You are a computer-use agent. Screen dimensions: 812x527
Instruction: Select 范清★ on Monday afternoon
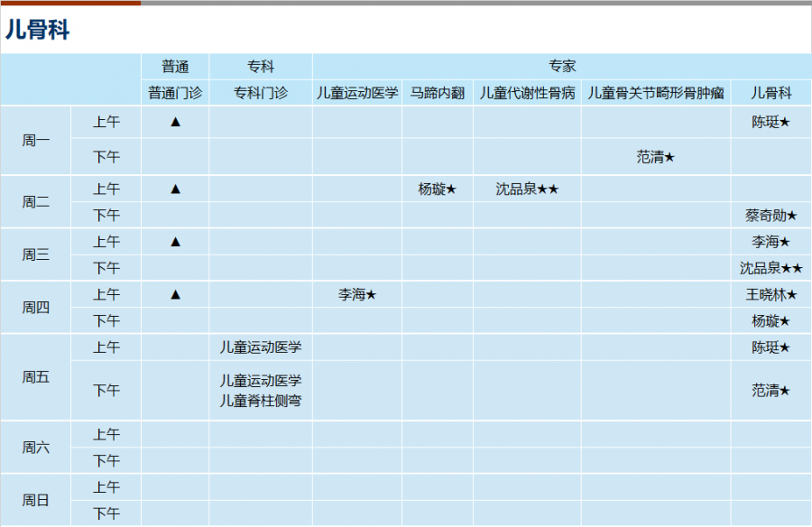(656, 156)
